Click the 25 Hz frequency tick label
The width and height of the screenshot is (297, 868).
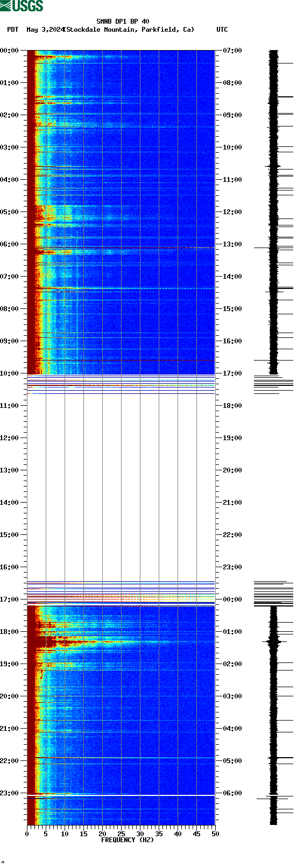point(121,835)
